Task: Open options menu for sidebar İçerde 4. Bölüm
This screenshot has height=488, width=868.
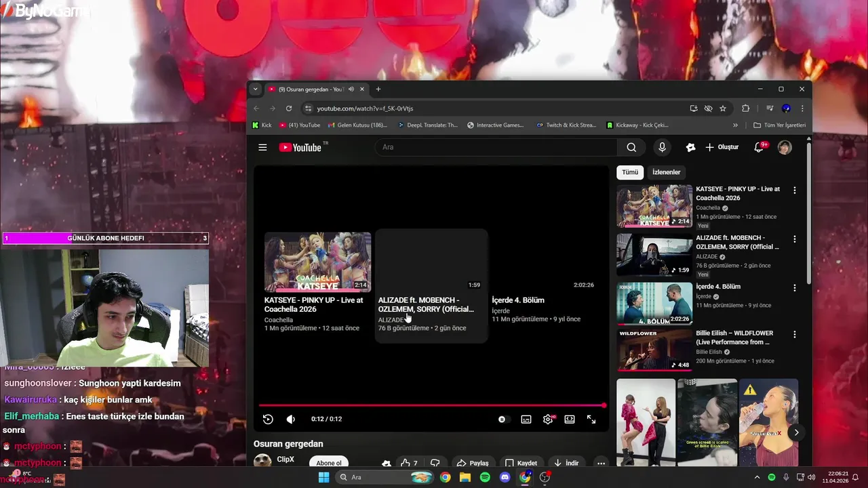Action: (x=795, y=288)
